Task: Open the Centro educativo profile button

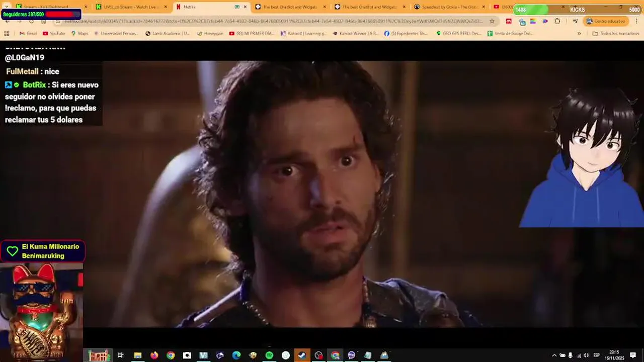Action: click(606, 21)
